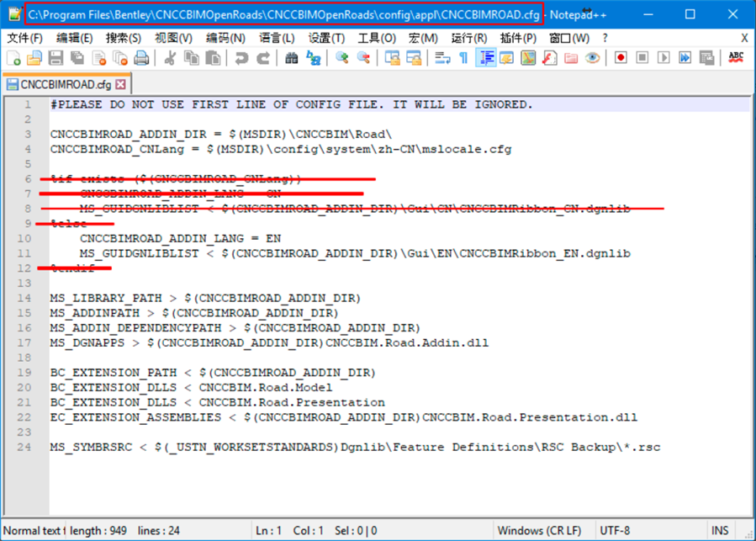Open Find with binoculars icon
The image size is (756, 541).
tap(291, 58)
